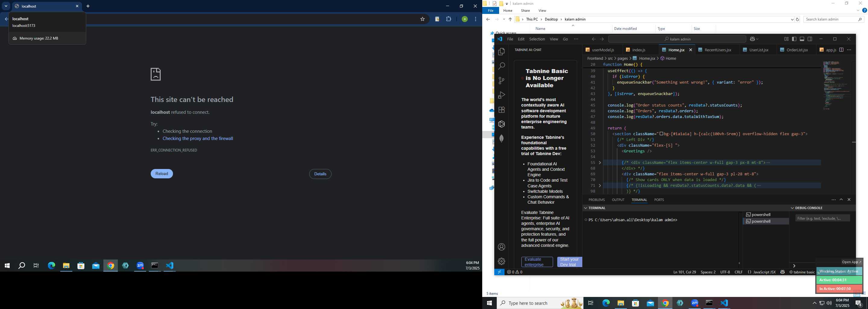Viewport: 868px width, 309px height.
Task: Click the #1a1a1a color swatch in line 50
Action: (662, 134)
